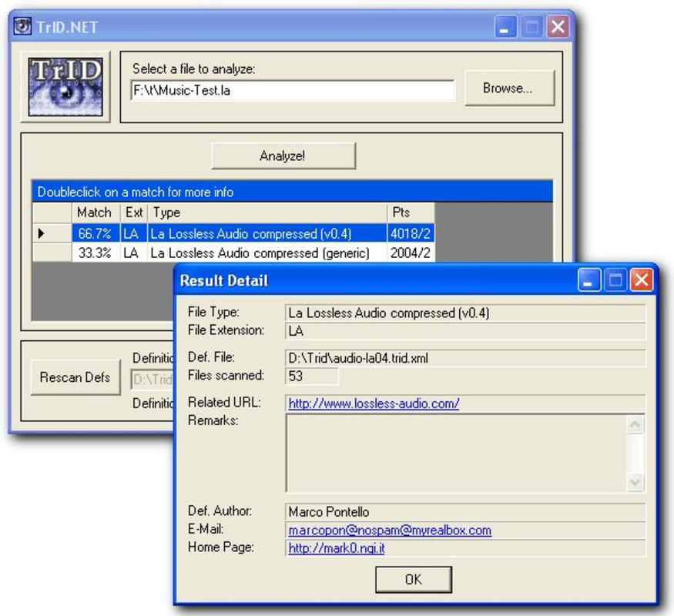Click the Browse... button

(x=509, y=88)
